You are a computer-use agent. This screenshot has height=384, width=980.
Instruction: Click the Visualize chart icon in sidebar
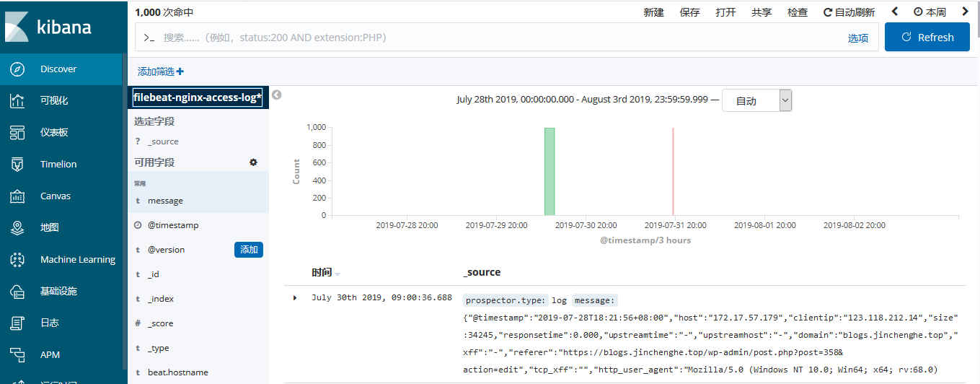(18, 101)
